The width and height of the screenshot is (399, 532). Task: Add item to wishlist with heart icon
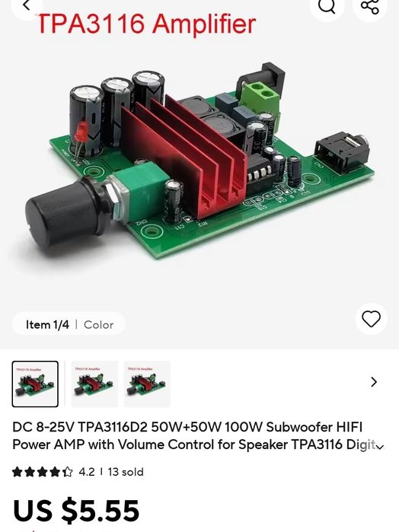coord(371,319)
